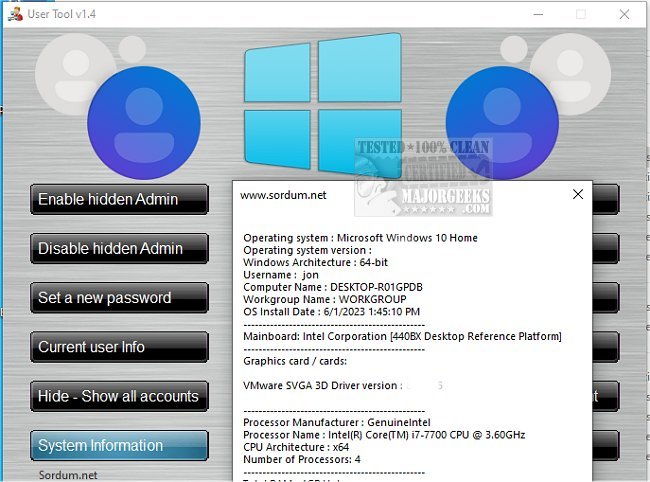Select the VMware SVGA 3D Driver version line
This screenshot has width=650, height=482.
[343, 385]
